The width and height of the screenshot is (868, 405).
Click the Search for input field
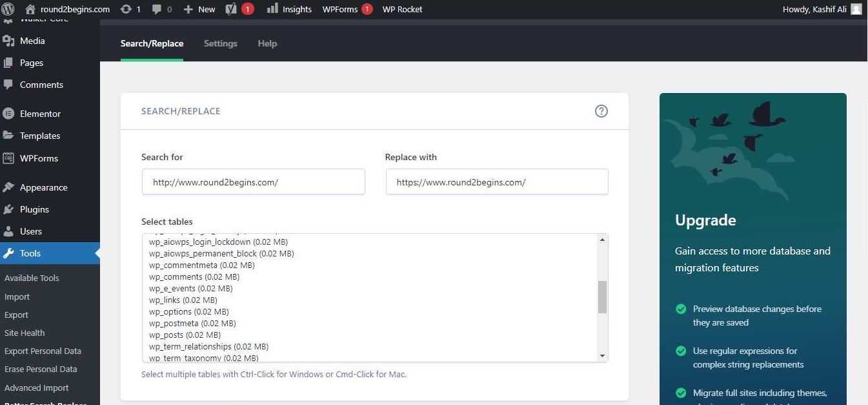(x=253, y=182)
